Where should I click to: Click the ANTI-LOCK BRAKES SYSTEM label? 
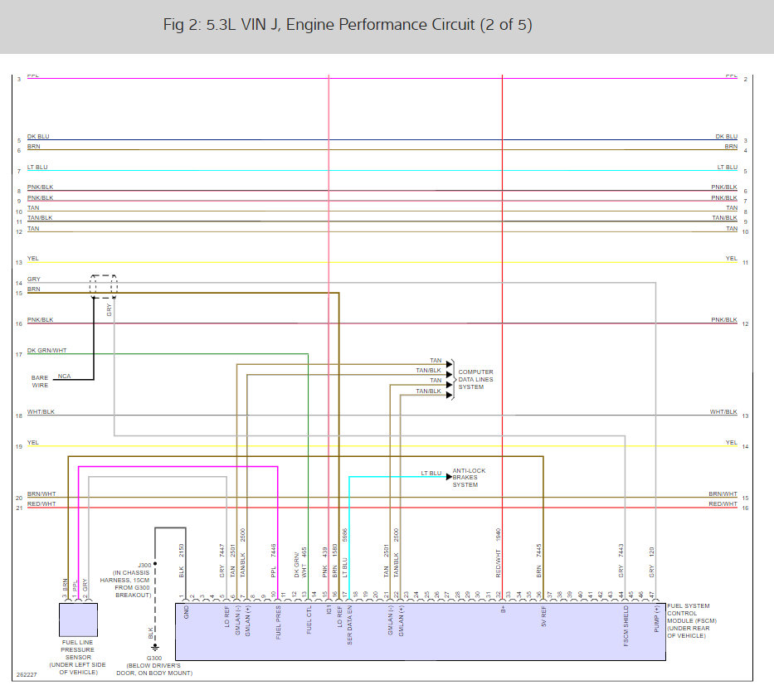(x=469, y=478)
